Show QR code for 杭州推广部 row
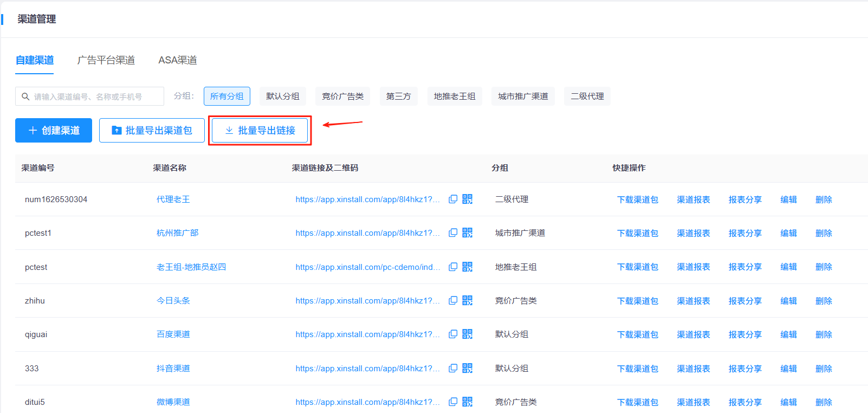Image resolution: width=868 pixels, height=413 pixels. pos(468,233)
